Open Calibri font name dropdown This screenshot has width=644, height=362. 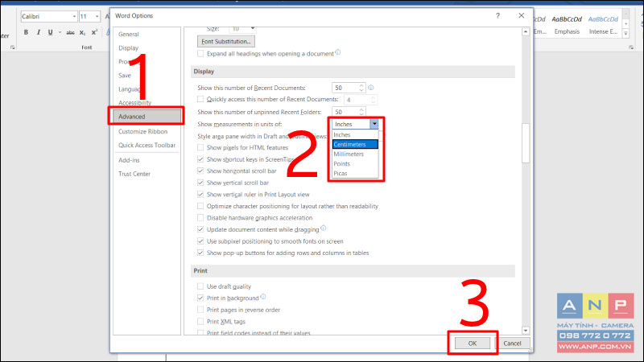click(74, 16)
